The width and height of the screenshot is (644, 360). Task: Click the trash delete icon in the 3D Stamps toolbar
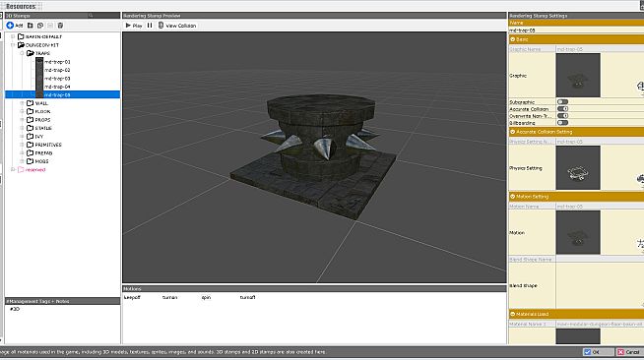(60, 26)
